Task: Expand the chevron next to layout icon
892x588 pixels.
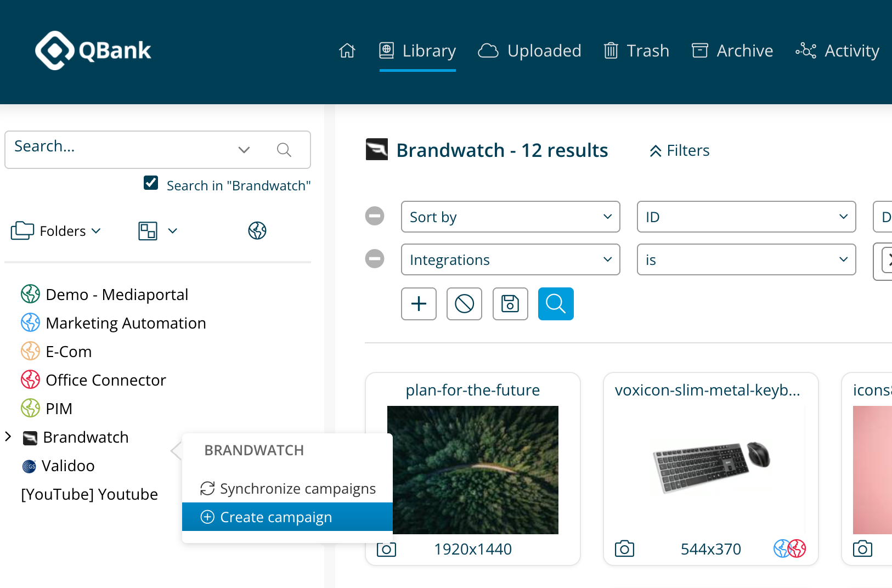Action: tap(172, 231)
